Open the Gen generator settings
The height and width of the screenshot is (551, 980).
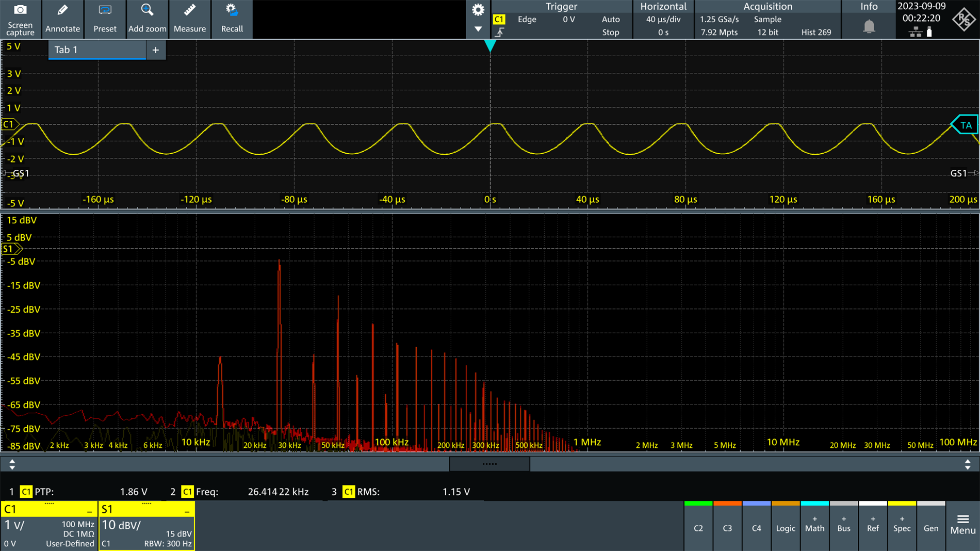[x=931, y=526]
